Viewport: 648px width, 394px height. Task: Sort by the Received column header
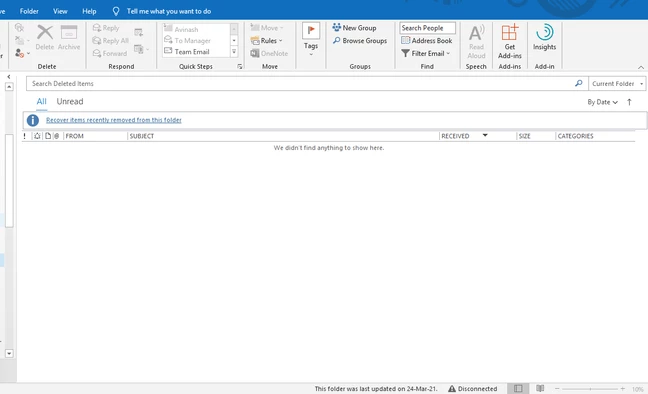click(x=478, y=136)
